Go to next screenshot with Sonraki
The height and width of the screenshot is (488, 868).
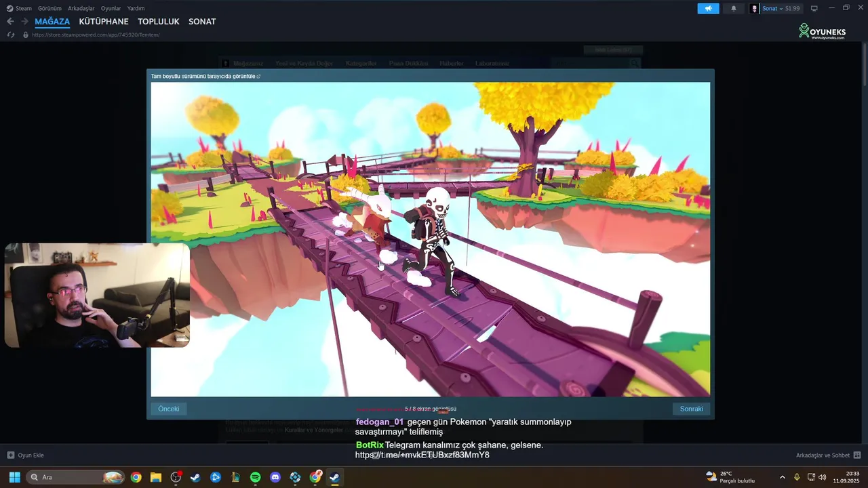point(692,409)
